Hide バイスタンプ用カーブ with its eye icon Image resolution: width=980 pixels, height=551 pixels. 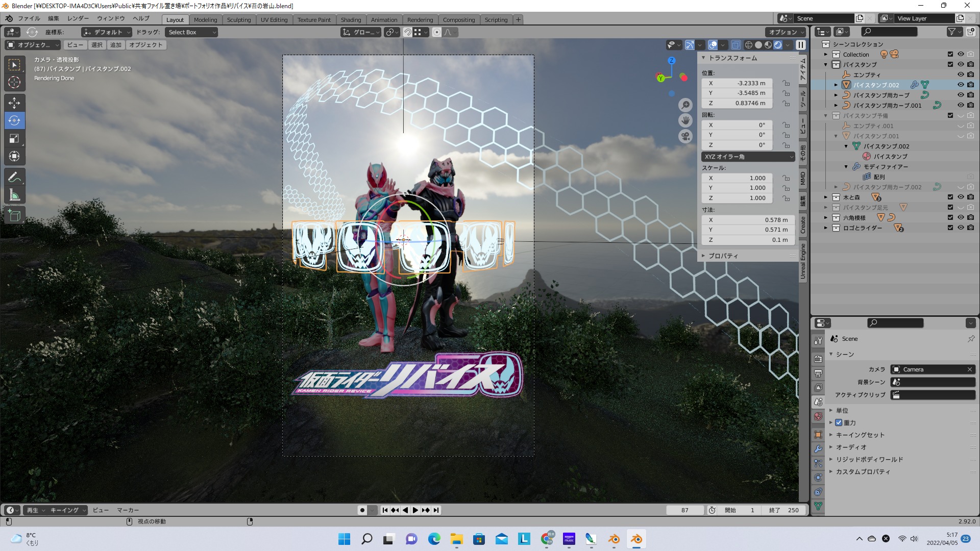(x=960, y=95)
